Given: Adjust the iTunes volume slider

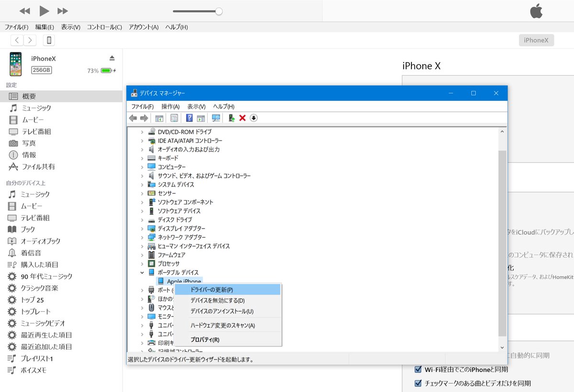Looking at the screenshot, I should 198,11.
